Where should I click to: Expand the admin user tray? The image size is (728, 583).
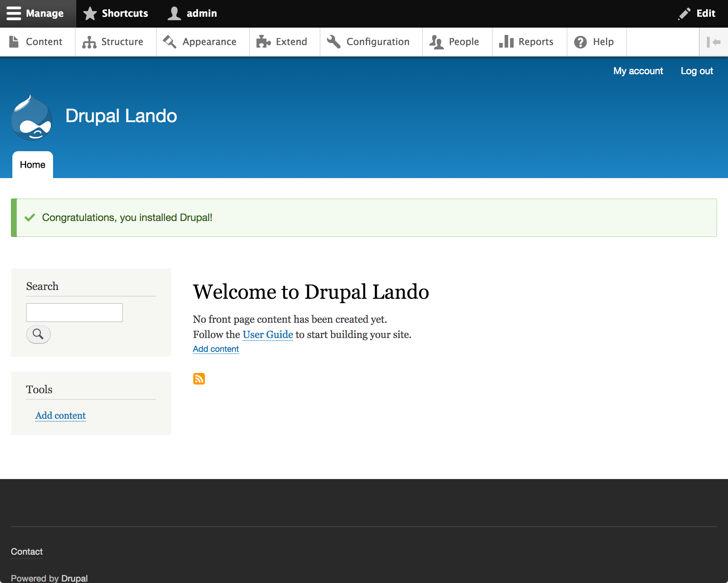[192, 13]
